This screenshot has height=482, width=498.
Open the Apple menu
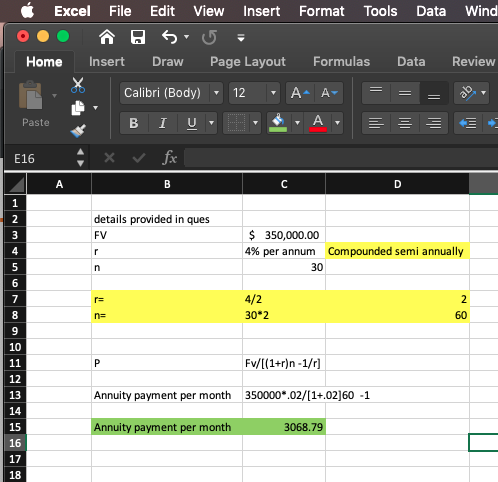tap(27, 11)
